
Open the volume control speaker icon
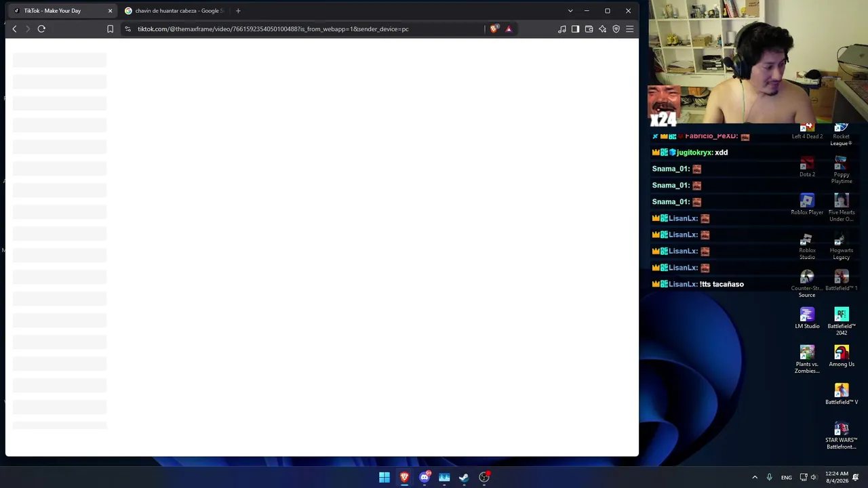tap(814, 477)
